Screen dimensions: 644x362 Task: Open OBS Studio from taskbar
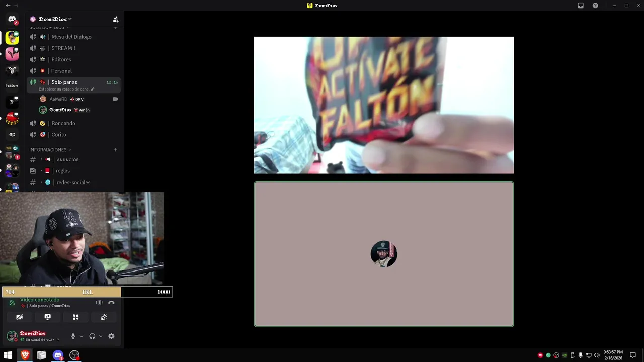(74, 355)
